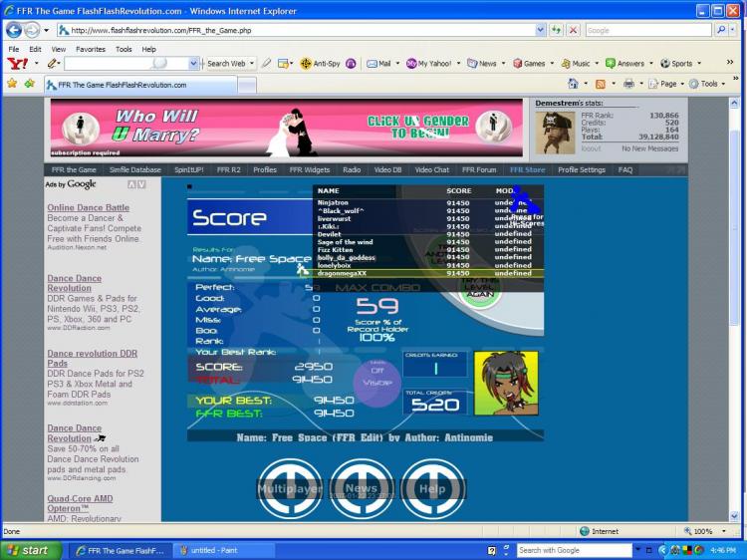The width and height of the screenshot is (747, 560).
Task: Click the character avatar on score screen
Action: click(505, 383)
